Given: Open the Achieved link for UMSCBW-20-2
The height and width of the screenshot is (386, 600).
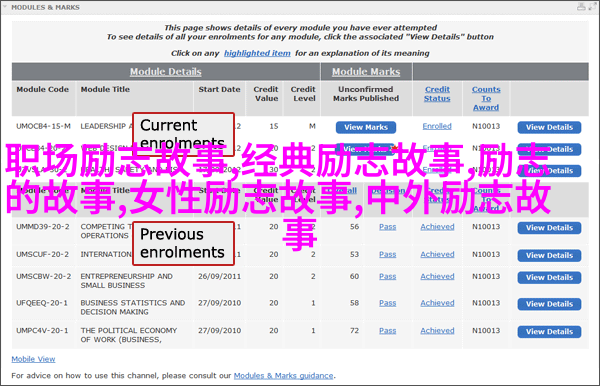Looking at the screenshot, I should [x=437, y=276].
